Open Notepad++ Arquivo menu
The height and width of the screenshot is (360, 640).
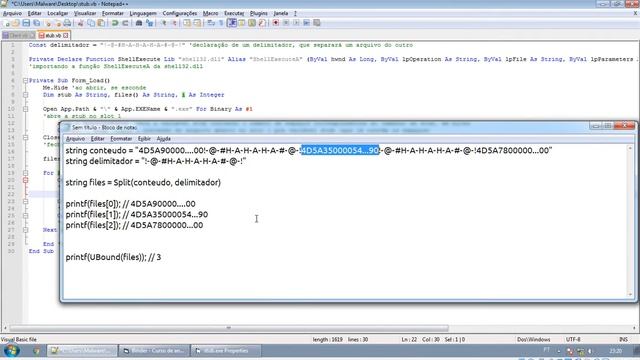point(12,13)
